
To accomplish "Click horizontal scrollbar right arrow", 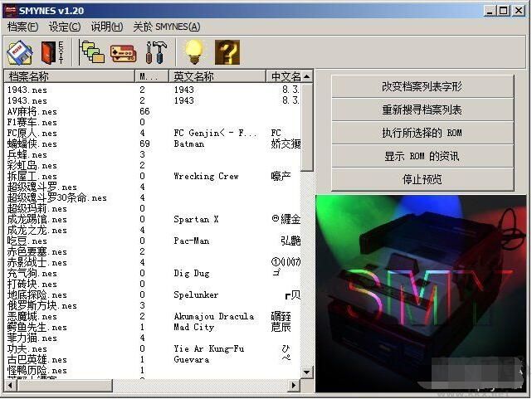I will [x=294, y=385].
